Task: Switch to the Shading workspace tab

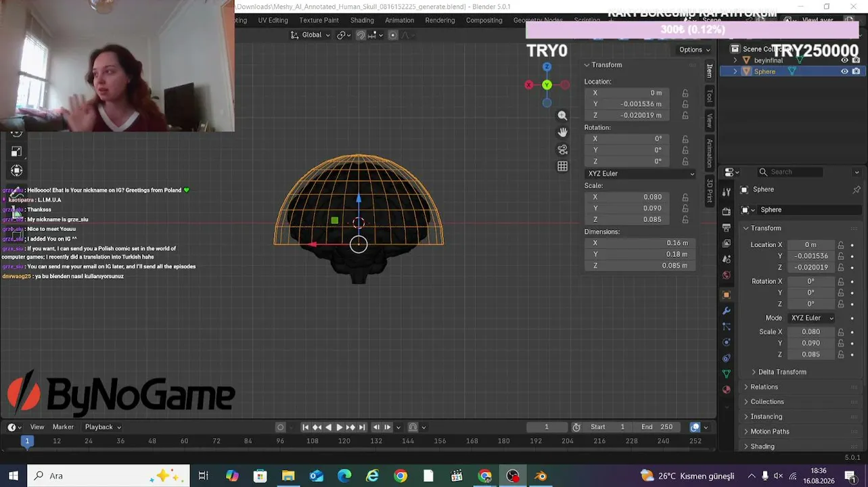Action: [362, 20]
